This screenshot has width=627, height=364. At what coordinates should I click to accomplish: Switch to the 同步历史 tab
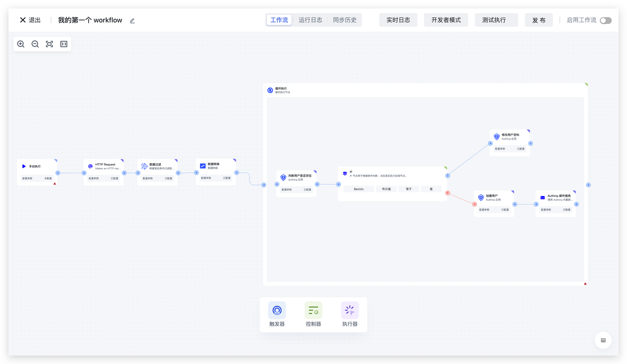click(x=345, y=20)
